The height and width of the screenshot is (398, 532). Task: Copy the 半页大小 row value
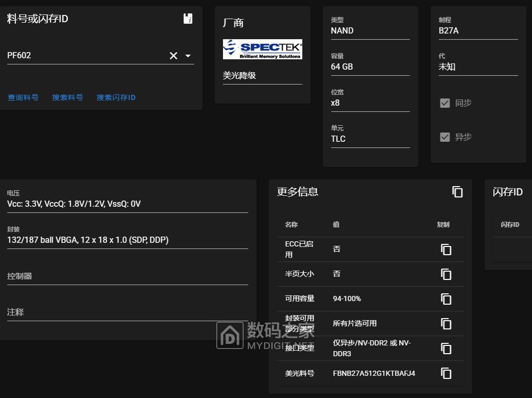pyautogui.click(x=446, y=274)
